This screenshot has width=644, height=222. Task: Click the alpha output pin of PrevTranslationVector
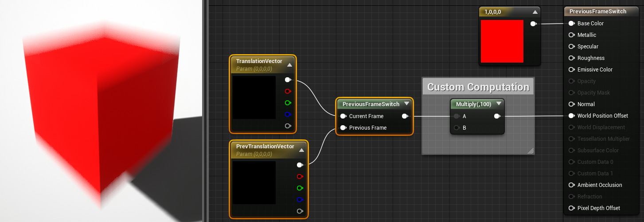click(x=300, y=211)
